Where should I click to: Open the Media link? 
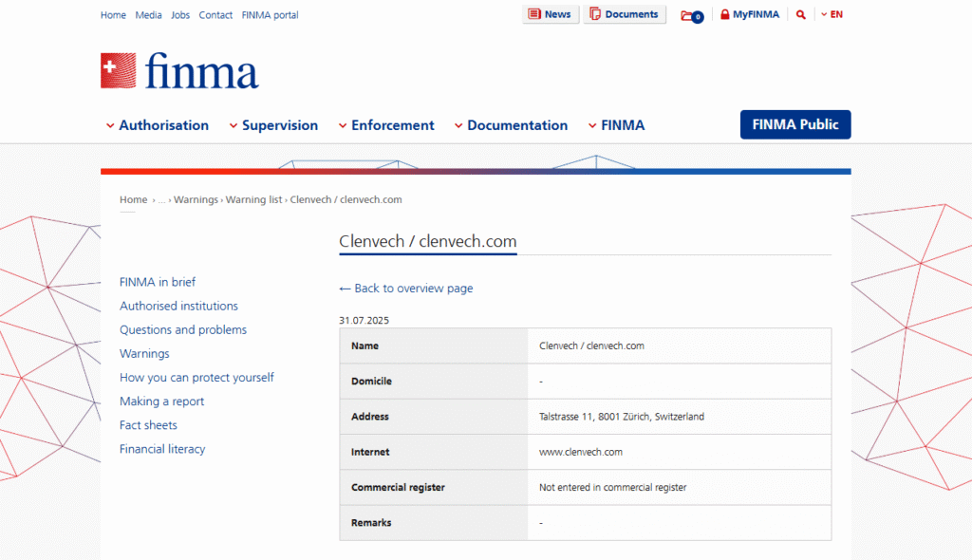148,15
